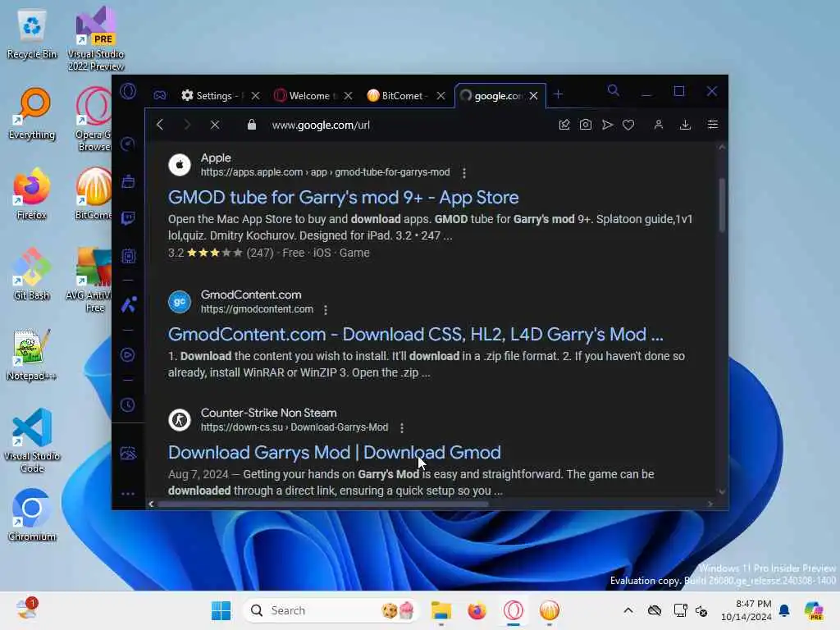Screen dimensions: 840x630
Task: Open more options for Counter-Strike Non Steam result
Action: pyautogui.click(x=402, y=427)
